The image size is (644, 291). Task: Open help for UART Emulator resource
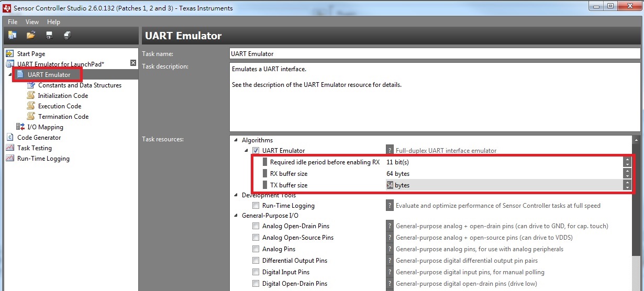pyautogui.click(x=390, y=151)
